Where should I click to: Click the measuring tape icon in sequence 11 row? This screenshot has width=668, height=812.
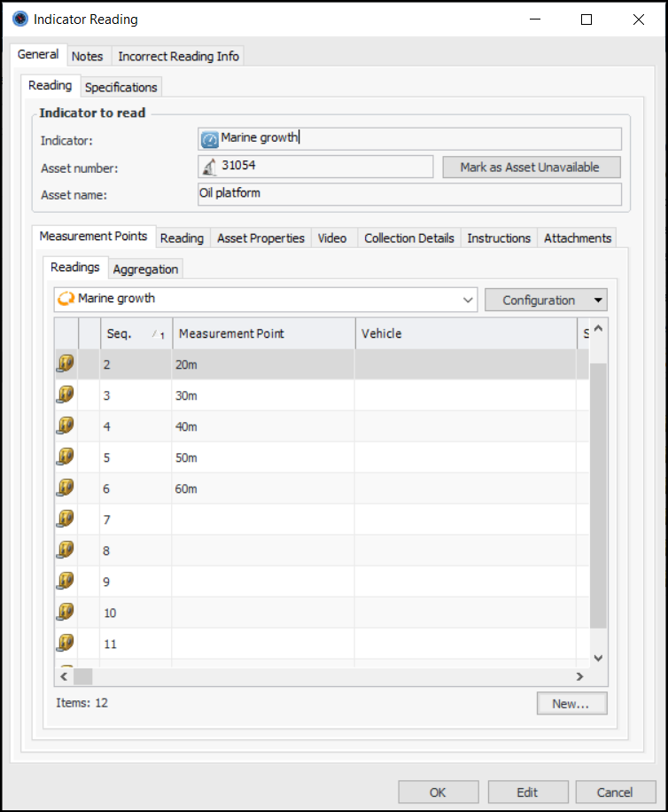coord(66,644)
